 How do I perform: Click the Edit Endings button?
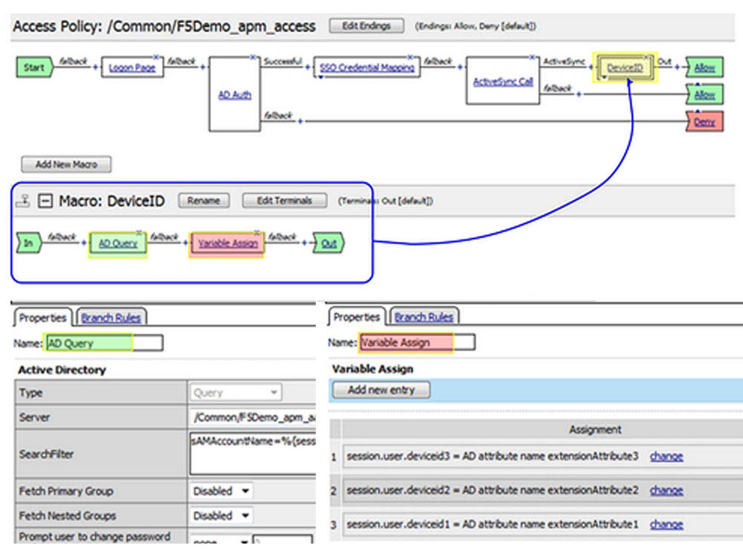click(x=366, y=26)
